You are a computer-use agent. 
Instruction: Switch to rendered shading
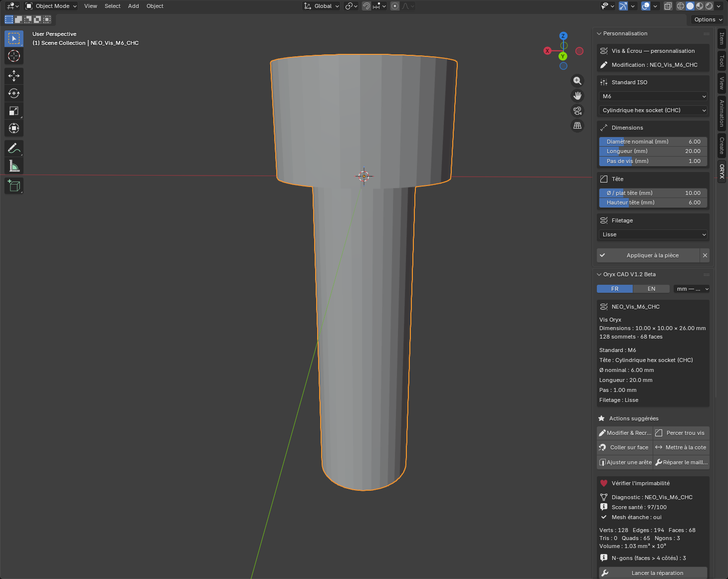[709, 6]
